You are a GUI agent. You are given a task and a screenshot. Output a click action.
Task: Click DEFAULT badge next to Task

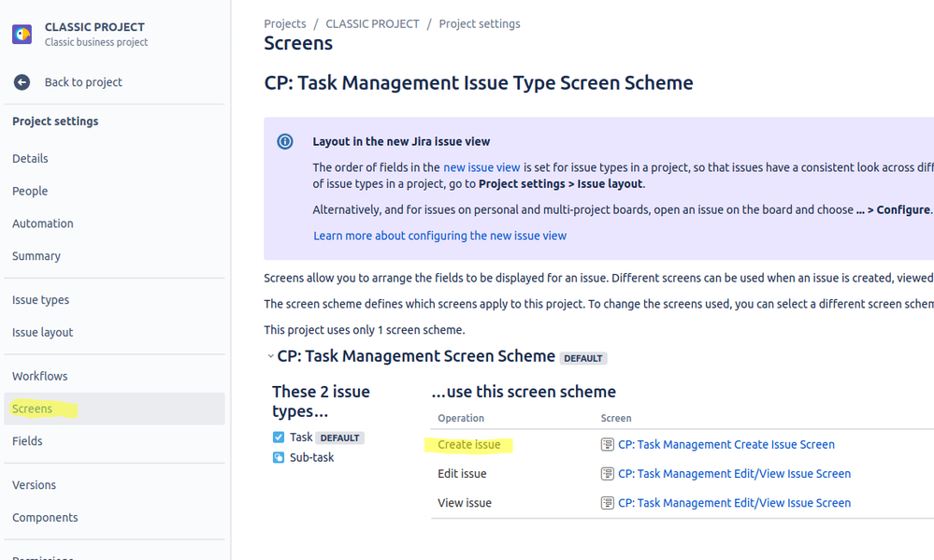(x=339, y=438)
